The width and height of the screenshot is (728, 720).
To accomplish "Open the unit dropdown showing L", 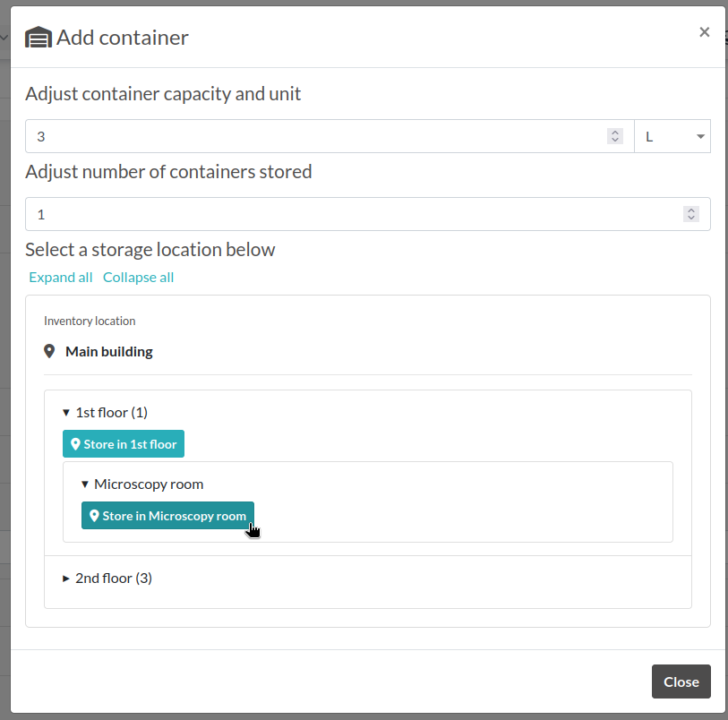I will pos(672,136).
